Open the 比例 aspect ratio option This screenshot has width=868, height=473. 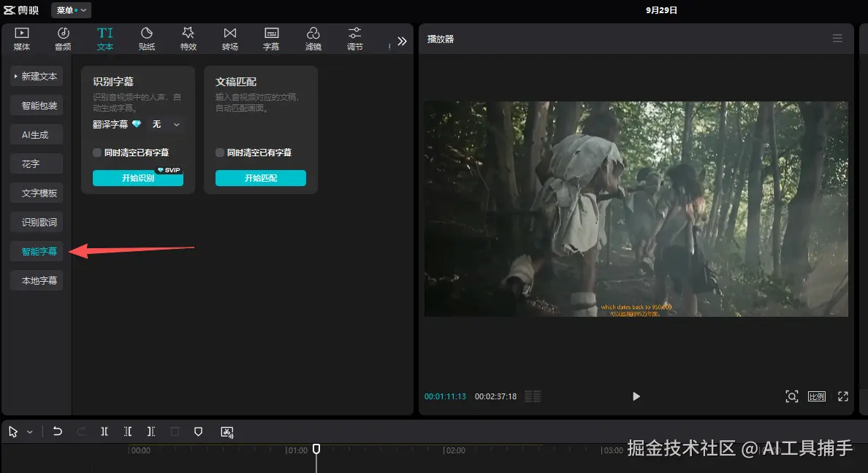click(817, 396)
